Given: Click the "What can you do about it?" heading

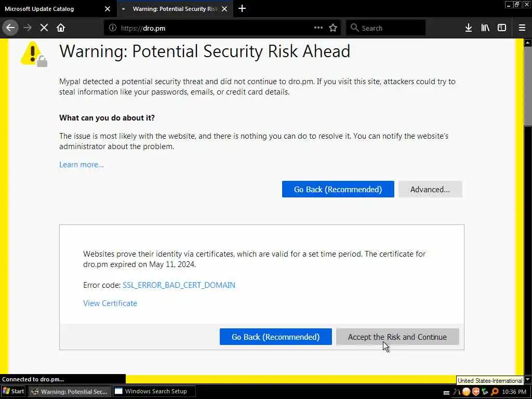Looking at the screenshot, I should pyautogui.click(x=107, y=118).
